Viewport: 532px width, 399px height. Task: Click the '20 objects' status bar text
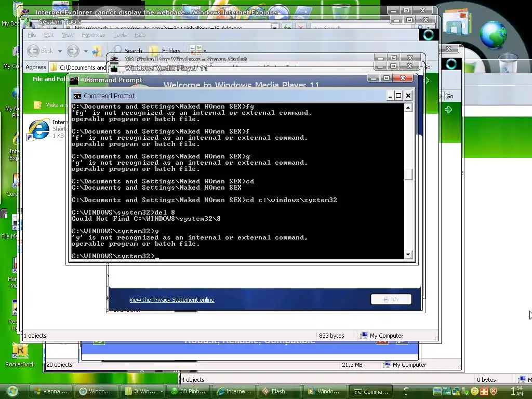pyautogui.click(x=59, y=365)
